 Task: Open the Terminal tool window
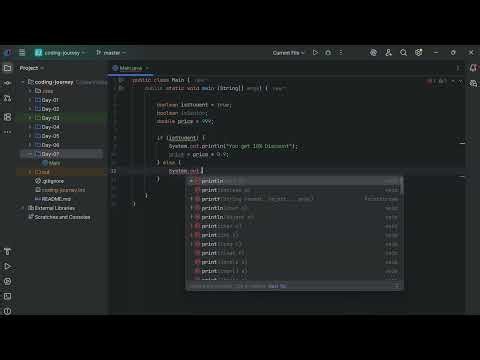click(x=7, y=296)
